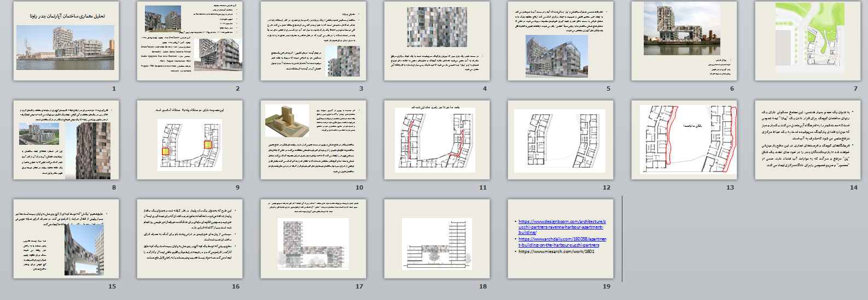The width and height of the screenshot is (868, 300).
Task: Select the title slide with harbour building photo
Action: coord(66,41)
